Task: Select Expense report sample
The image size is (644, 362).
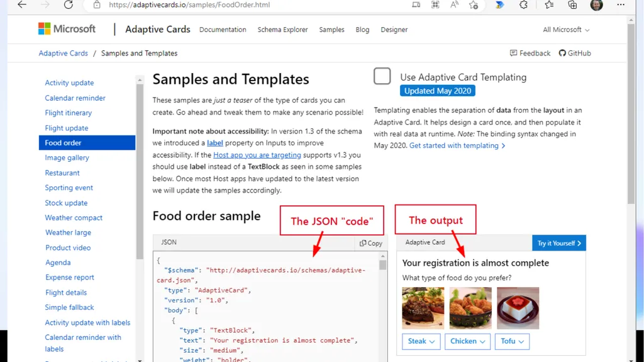Action: point(69,277)
